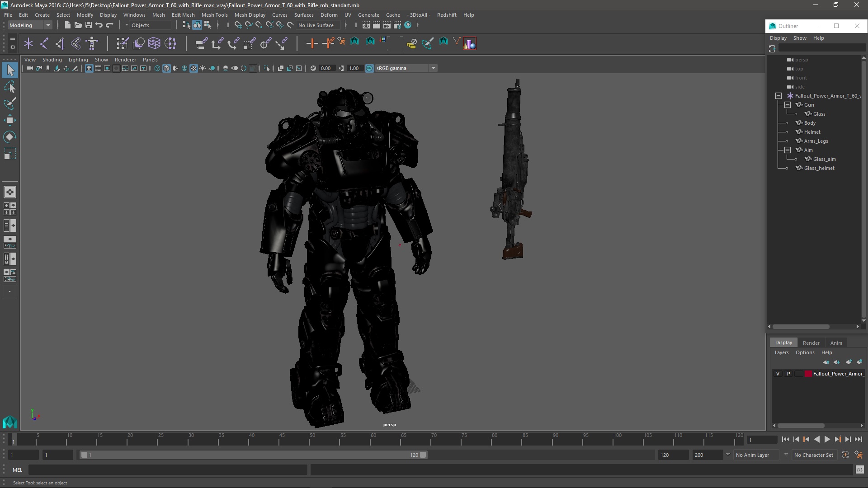Click the play forwards button
This screenshot has height=488, width=868.
tap(827, 439)
